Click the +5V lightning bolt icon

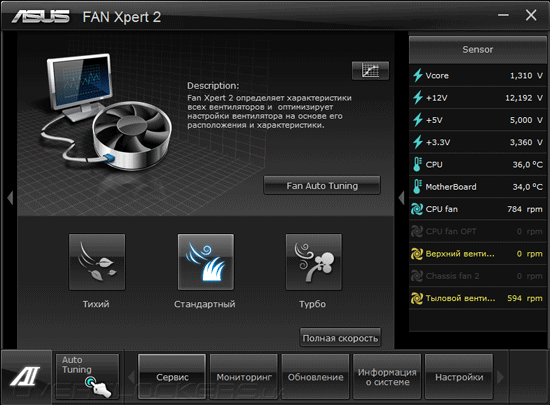click(417, 120)
